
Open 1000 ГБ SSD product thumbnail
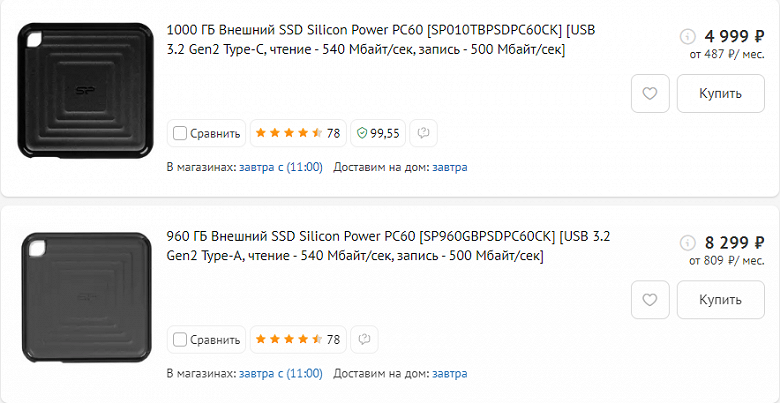[83, 91]
